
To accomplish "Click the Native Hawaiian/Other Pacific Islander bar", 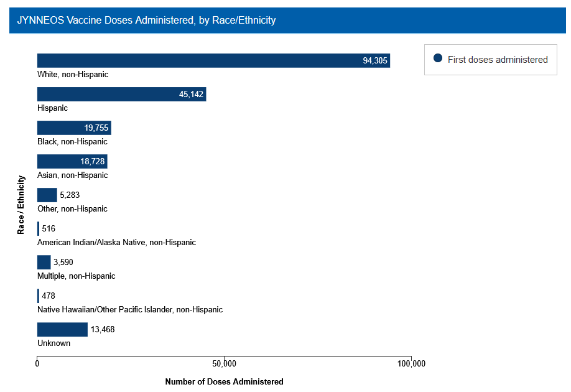I will (38, 296).
